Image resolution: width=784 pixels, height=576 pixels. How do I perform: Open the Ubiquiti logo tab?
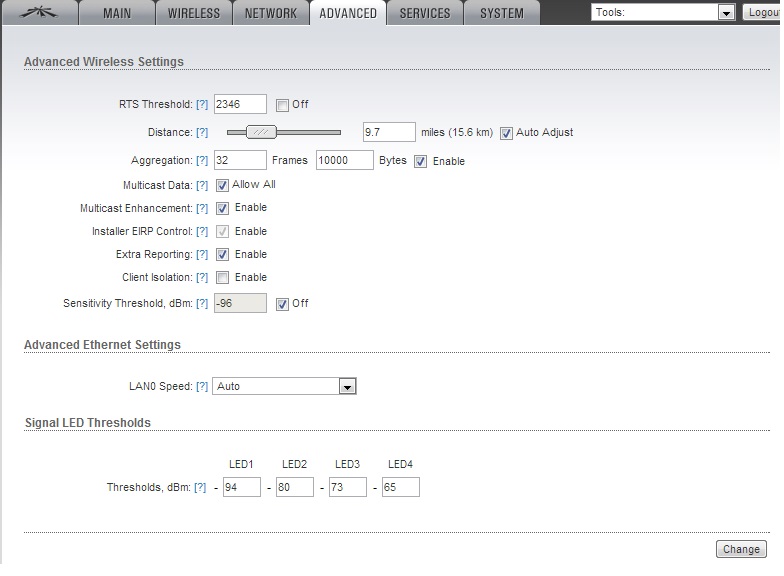pos(40,12)
